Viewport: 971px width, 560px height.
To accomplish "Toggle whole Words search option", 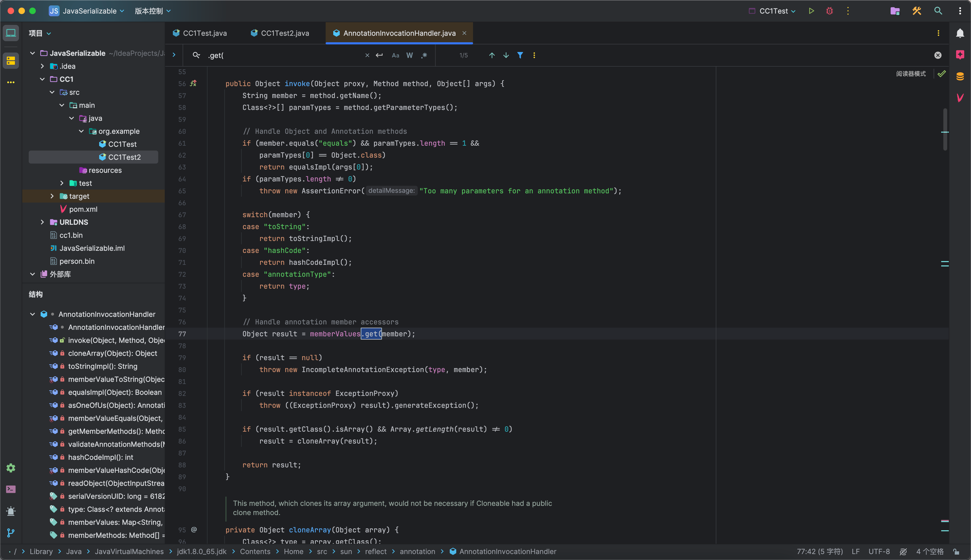I will (410, 56).
